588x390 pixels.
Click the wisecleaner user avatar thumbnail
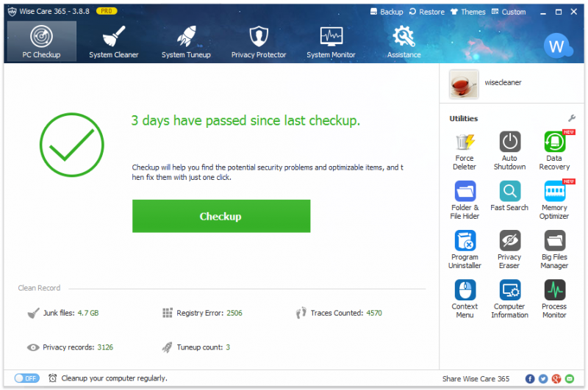pyautogui.click(x=464, y=84)
